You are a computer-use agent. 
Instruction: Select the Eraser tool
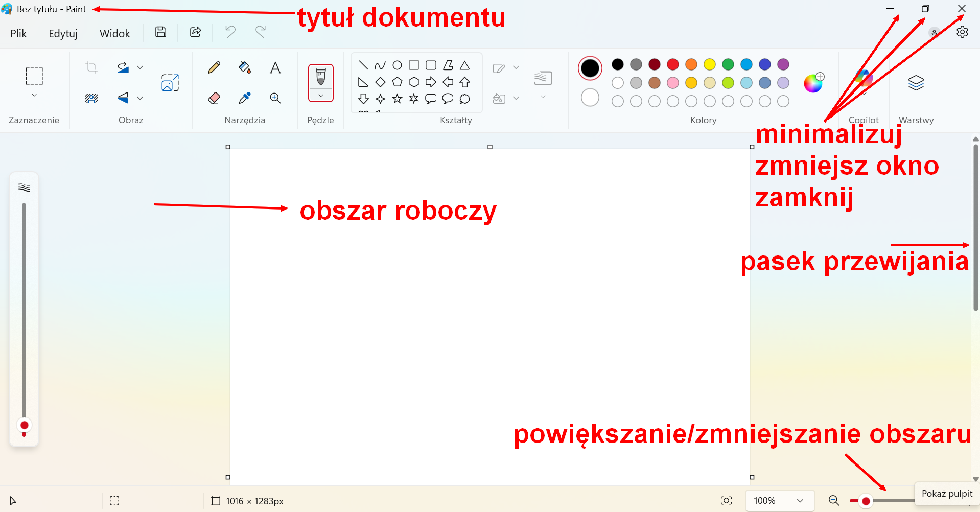(x=214, y=98)
